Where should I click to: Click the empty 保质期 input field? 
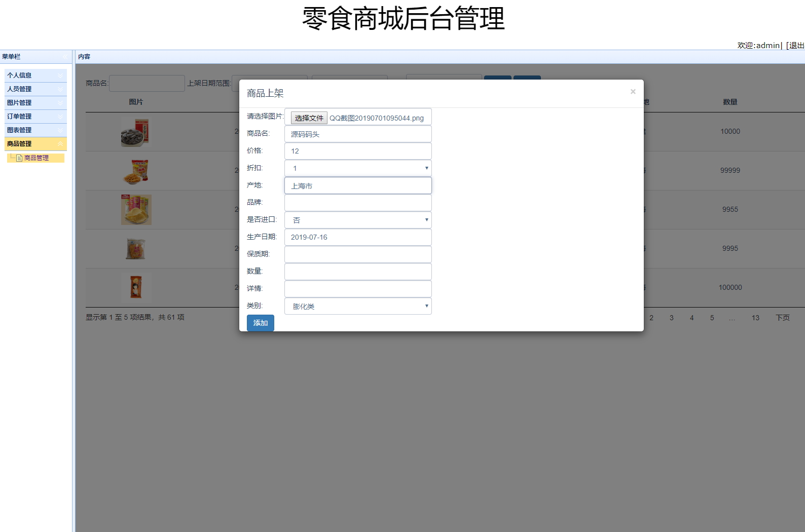point(358,254)
